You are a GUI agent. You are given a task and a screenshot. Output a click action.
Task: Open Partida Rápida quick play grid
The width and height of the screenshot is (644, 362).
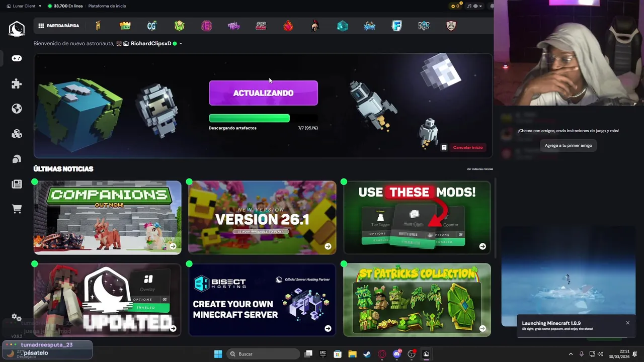pyautogui.click(x=59, y=26)
